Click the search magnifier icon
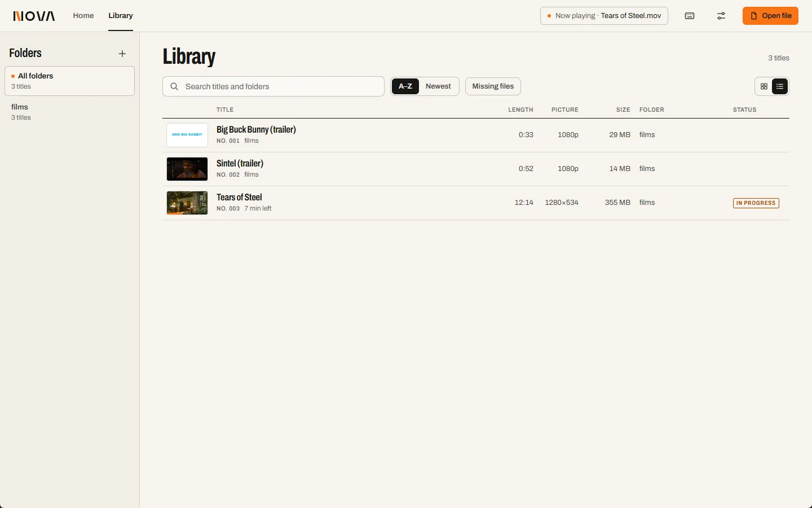This screenshot has width=812, height=508. click(x=174, y=86)
